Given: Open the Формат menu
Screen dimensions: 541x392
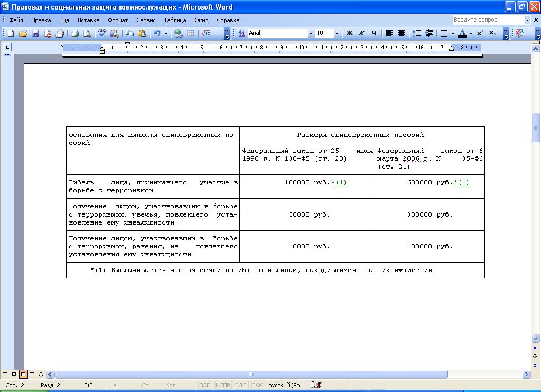Looking at the screenshot, I should pos(118,20).
